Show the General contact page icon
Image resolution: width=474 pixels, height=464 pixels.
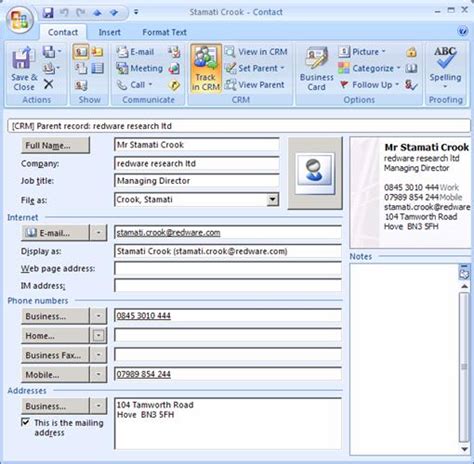click(x=81, y=52)
